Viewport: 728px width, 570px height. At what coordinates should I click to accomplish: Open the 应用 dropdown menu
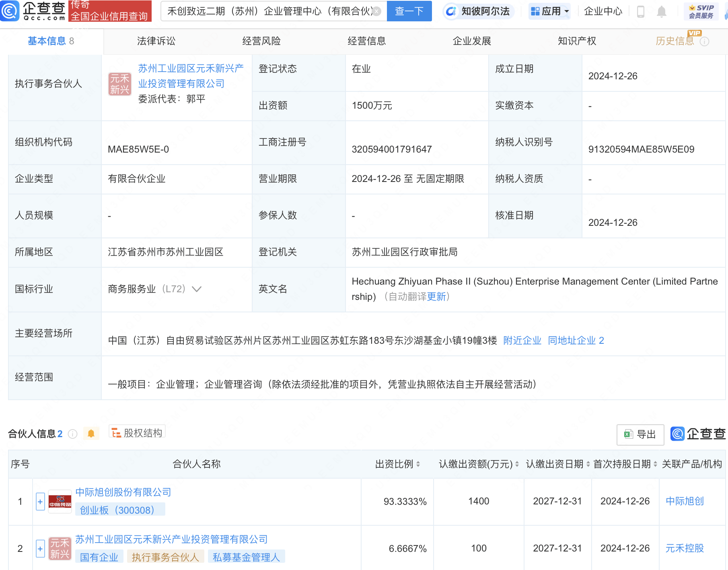[549, 11]
